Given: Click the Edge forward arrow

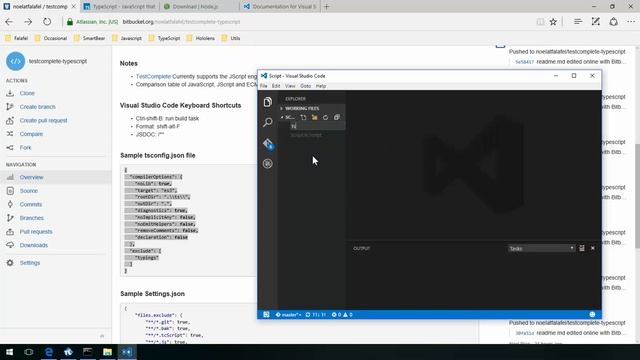Looking at the screenshot, I should coord(28,22).
